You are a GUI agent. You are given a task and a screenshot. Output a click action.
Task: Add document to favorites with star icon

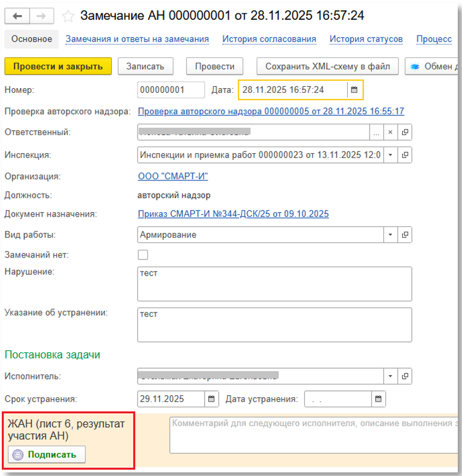tap(68, 15)
